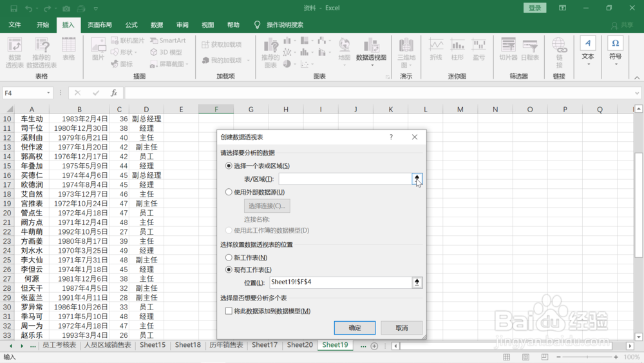
Task: Collapse the ribbon with chevron
Action: point(637,78)
